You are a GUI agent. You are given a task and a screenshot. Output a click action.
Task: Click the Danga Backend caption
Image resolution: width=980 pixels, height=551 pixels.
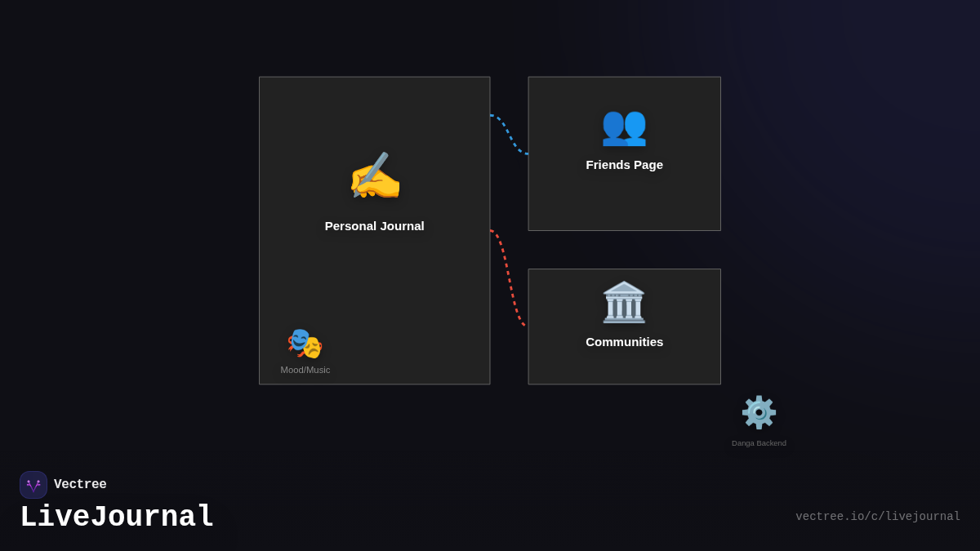(759, 443)
